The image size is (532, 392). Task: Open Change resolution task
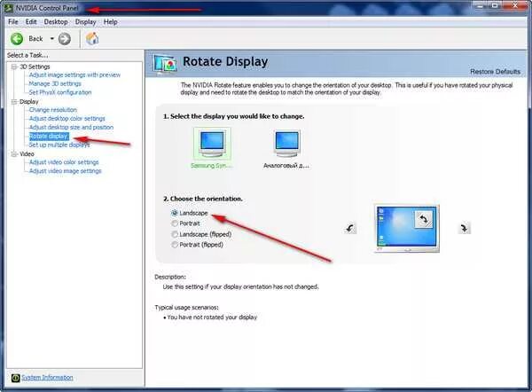click(x=53, y=110)
